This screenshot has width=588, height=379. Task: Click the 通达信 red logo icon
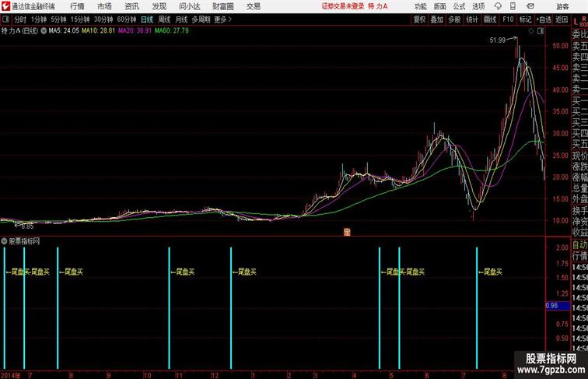pyautogui.click(x=5, y=6)
